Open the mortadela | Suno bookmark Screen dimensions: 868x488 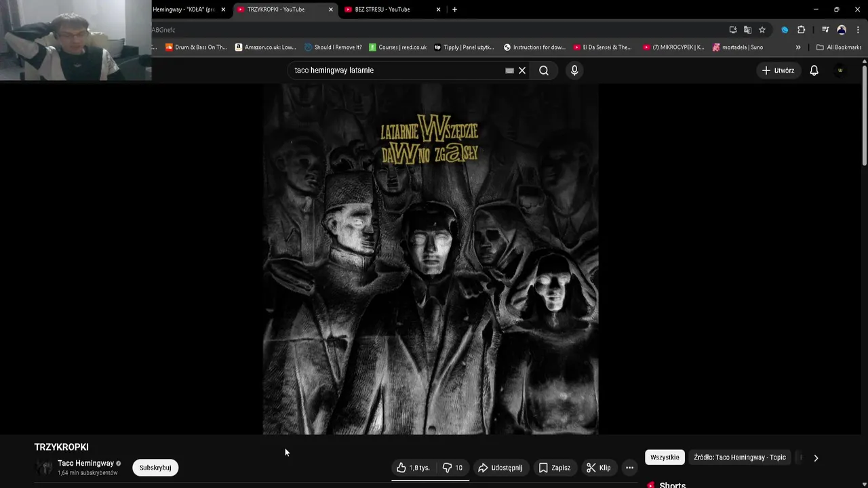(738, 47)
